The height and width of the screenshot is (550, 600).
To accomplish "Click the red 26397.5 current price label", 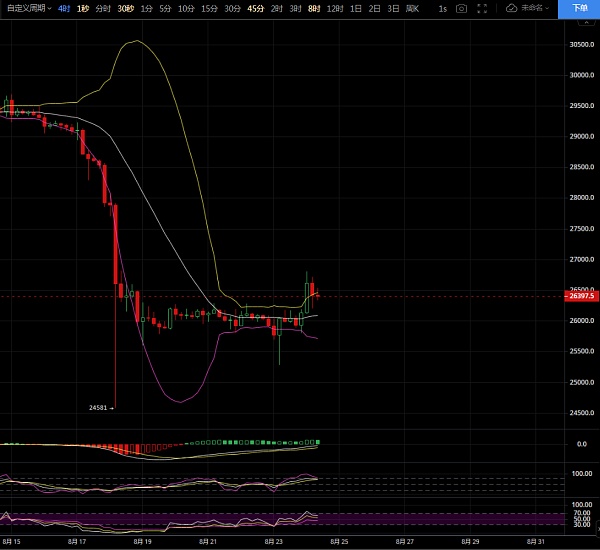I will [x=581, y=296].
